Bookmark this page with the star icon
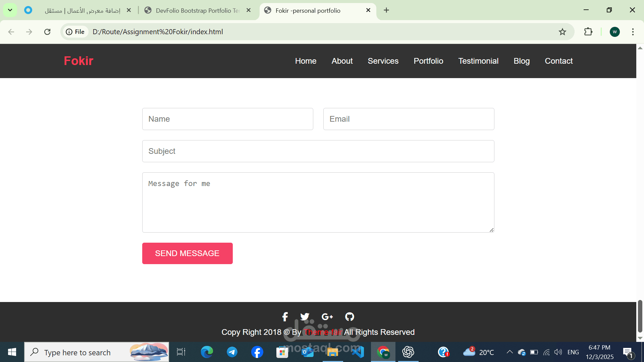The width and height of the screenshot is (644, 362). tap(562, 32)
